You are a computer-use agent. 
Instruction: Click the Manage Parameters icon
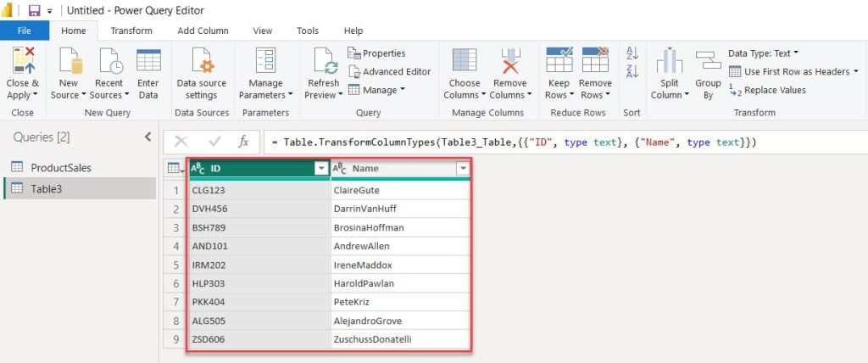pyautogui.click(x=265, y=60)
